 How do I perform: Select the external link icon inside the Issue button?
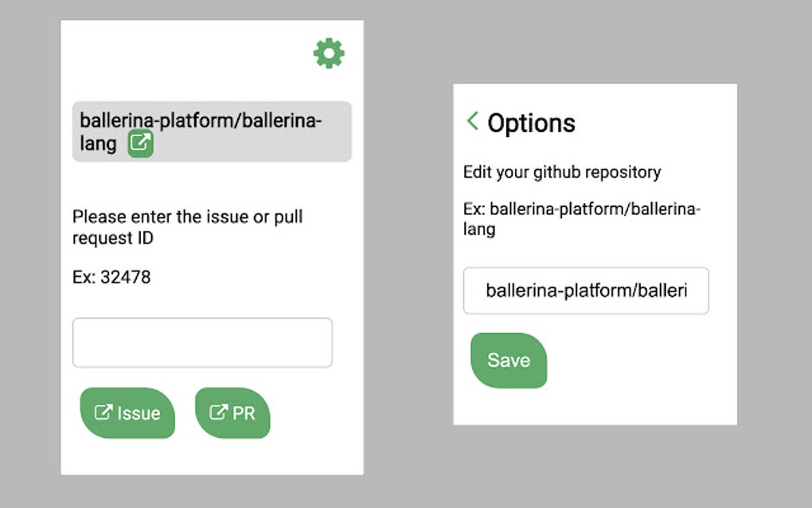[104, 412]
